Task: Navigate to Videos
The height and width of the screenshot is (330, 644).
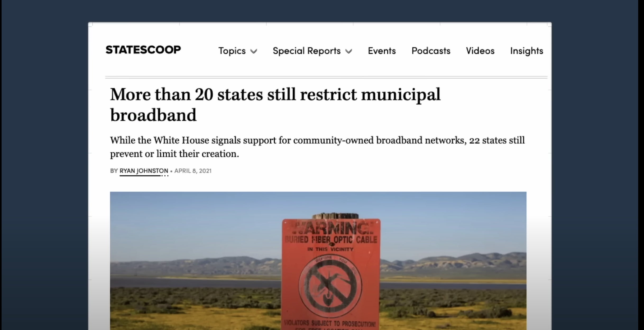Action: pos(480,51)
